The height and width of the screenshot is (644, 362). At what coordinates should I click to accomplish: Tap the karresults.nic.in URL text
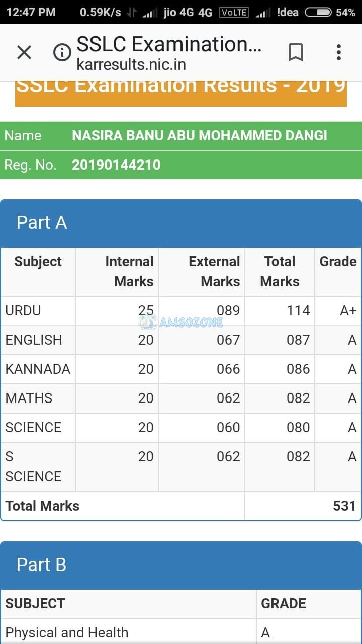(131, 65)
